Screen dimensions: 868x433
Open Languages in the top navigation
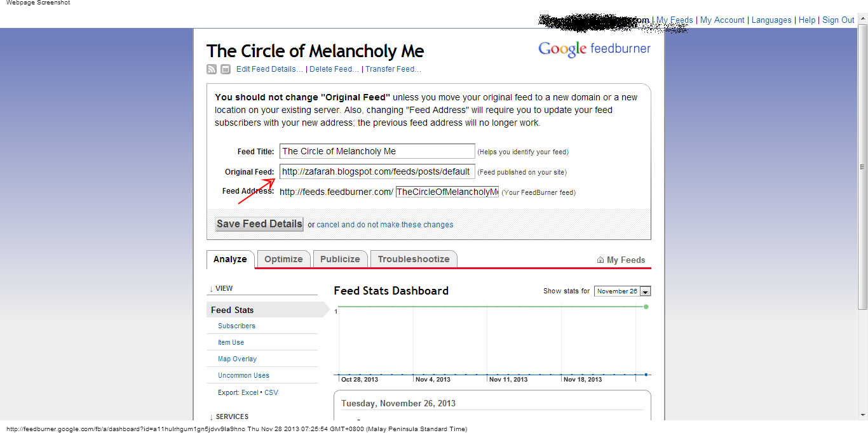pos(771,20)
